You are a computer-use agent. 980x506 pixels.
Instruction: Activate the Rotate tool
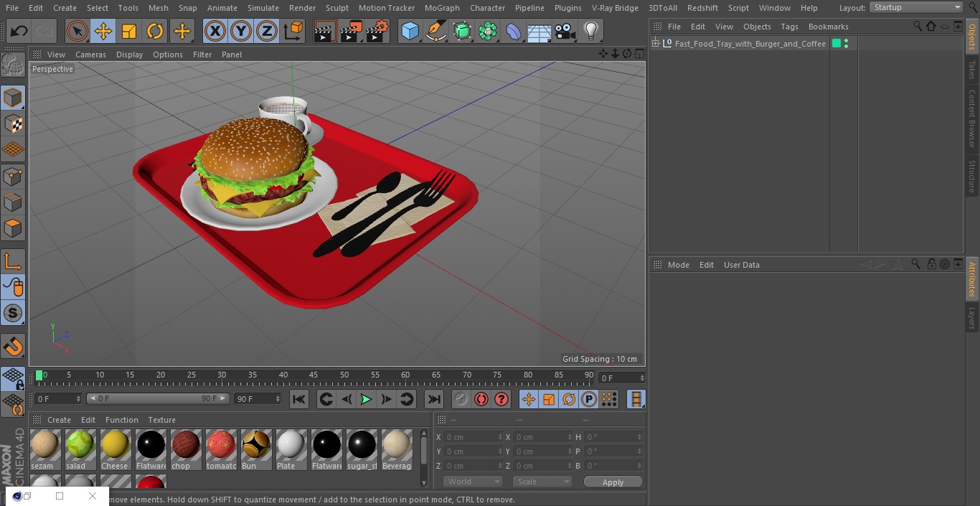[155, 32]
